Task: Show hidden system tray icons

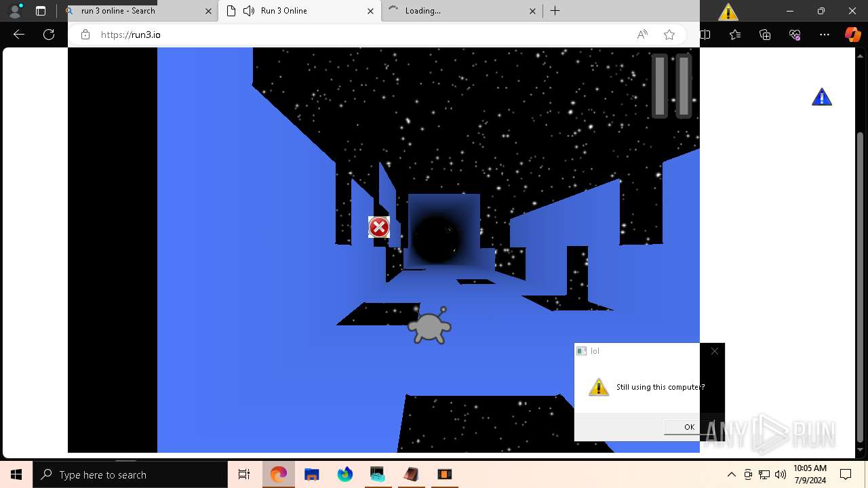Action: (731, 474)
